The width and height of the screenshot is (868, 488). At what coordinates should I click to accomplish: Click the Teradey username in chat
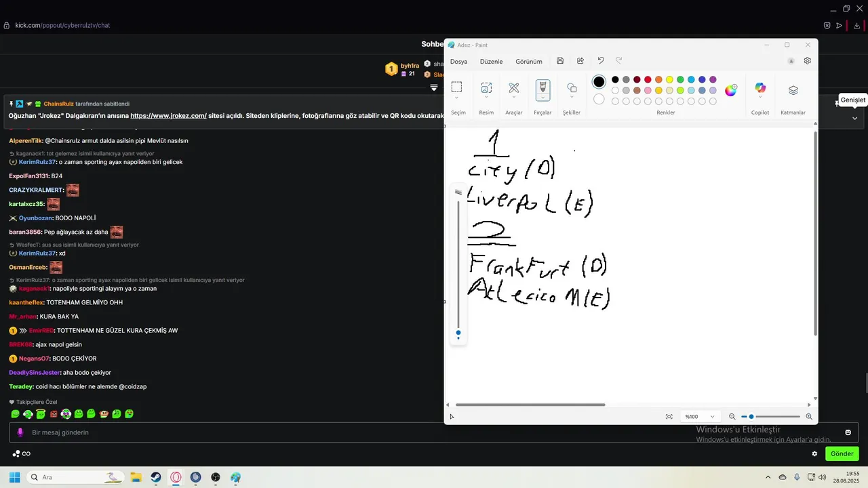(21, 387)
